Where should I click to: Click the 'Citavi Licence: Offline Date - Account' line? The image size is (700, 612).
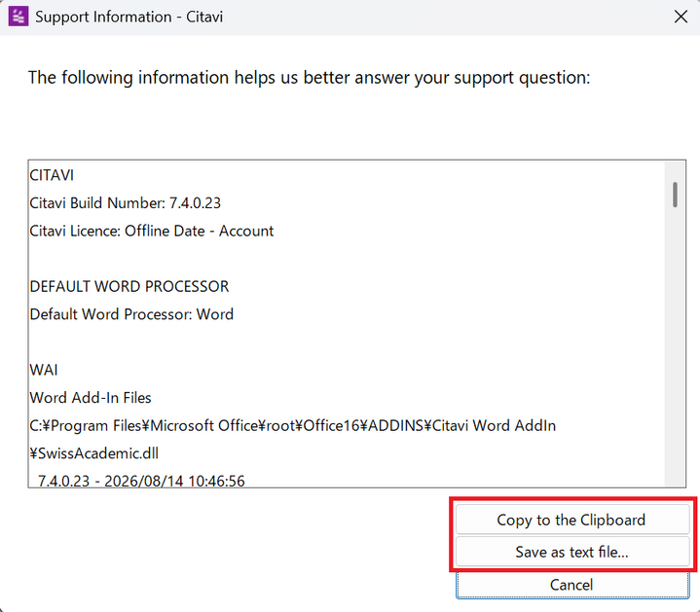151,231
